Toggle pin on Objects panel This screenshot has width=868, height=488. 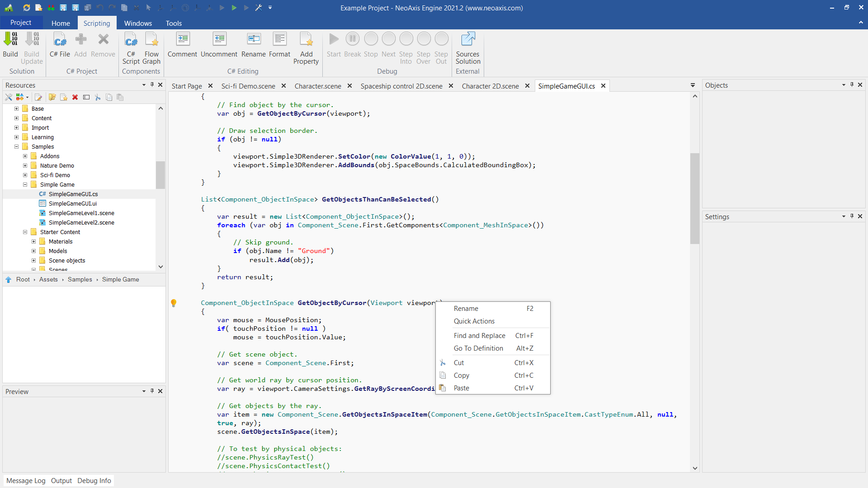coord(852,84)
